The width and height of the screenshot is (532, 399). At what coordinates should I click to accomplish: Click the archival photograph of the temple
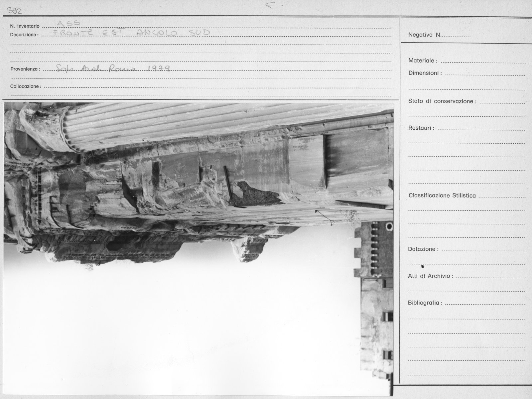click(199, 249)
